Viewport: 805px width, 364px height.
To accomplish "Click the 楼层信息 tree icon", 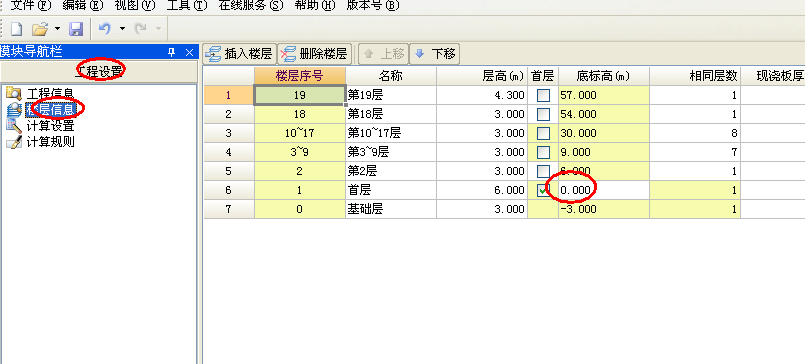I will [x=13, y=109].
